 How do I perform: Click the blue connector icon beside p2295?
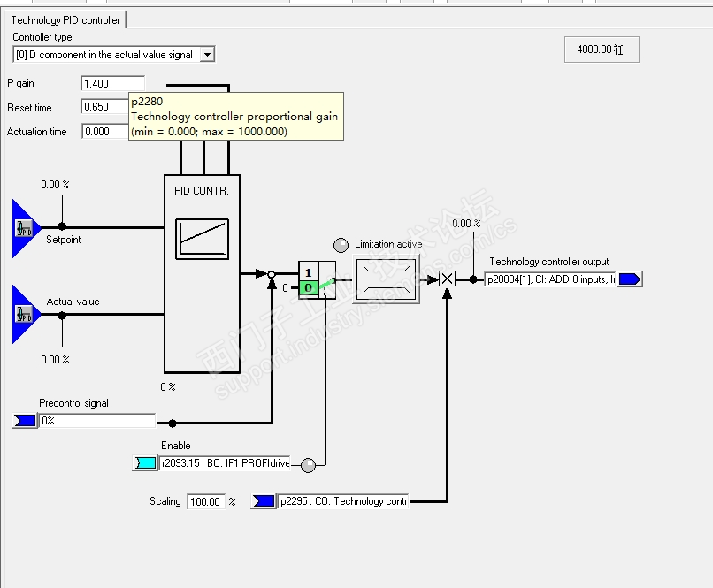pos(264,501)
